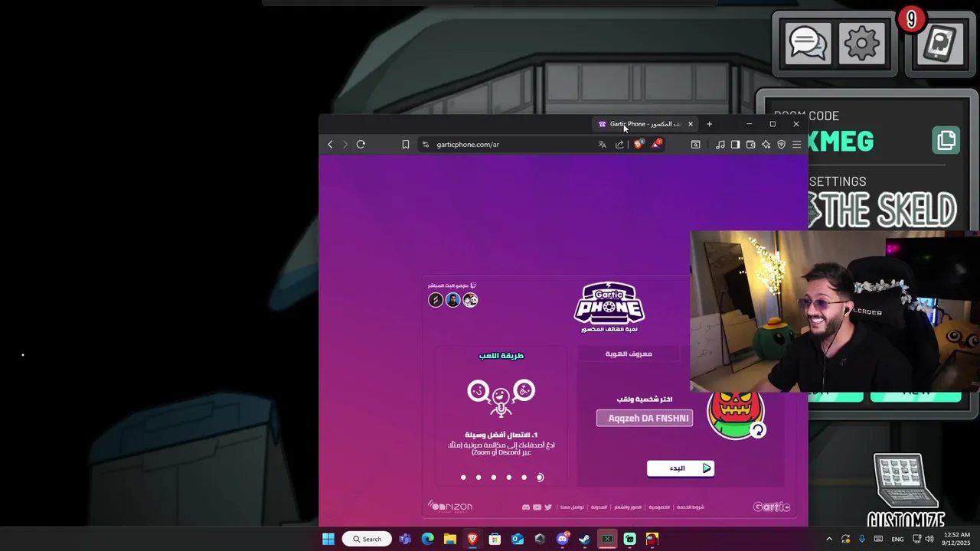
Task: Click the pumpkin avatar character
Action: click(x=733, y=414)
